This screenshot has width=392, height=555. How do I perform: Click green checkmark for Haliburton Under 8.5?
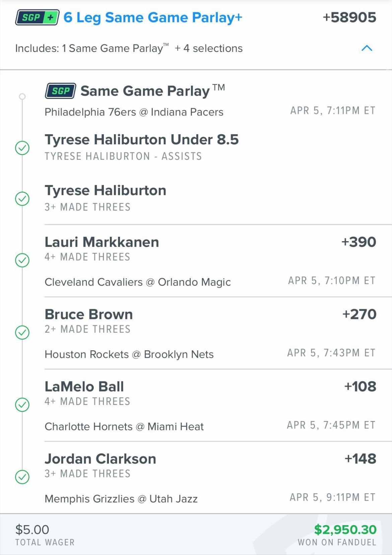pos(22,148)
